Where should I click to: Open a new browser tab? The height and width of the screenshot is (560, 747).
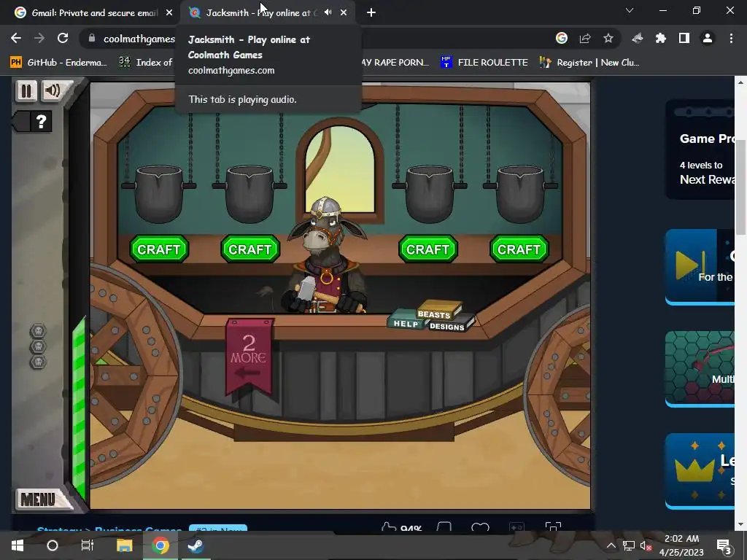(x=371, y=13)
